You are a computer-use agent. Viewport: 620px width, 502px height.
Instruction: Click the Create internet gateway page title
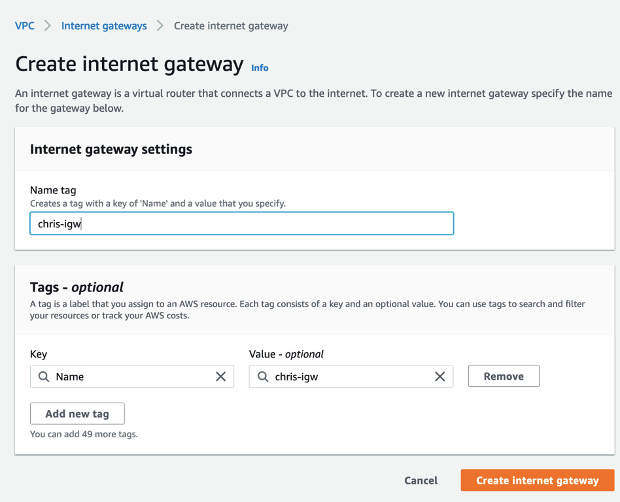pyautogui.click(x=129, y=64)
